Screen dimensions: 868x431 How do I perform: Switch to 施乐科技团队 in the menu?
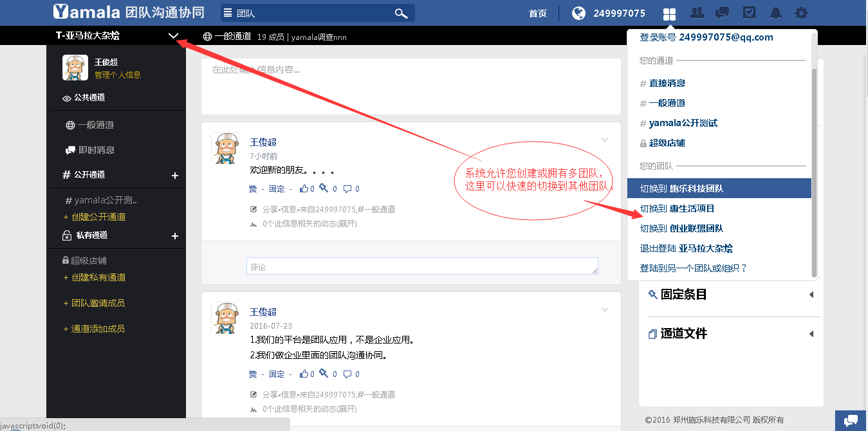click(719, 188)
